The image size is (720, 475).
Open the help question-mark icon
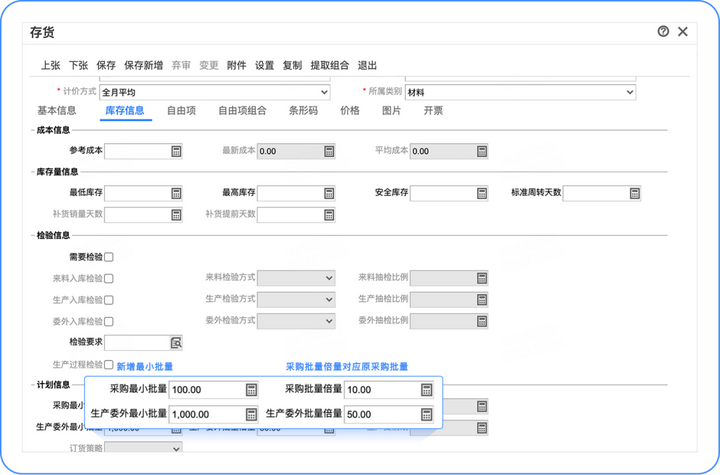point(663,31)
